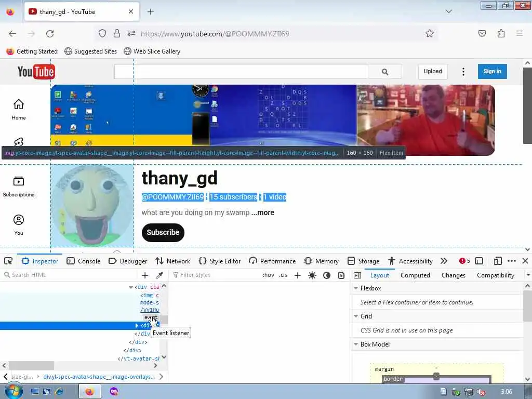Open DevTools customize ellipsis menu
Screen dimensions: 532x399
coord(511,261)
